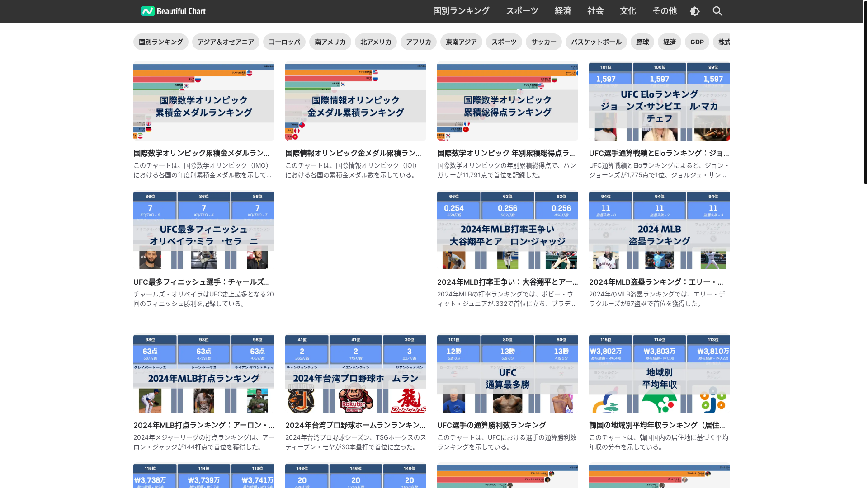
Task: Select the 野球 category chip
Action: (x=642, y=42)
